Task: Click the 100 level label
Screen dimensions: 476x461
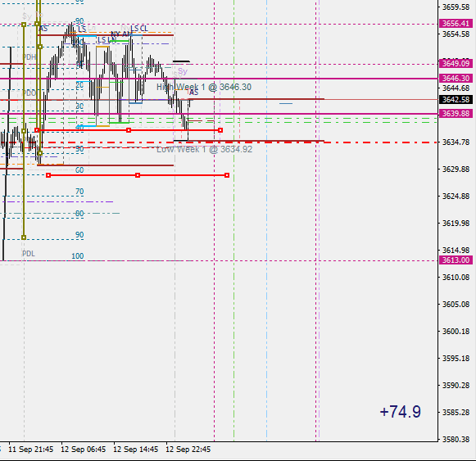Action: click(77, 256)
